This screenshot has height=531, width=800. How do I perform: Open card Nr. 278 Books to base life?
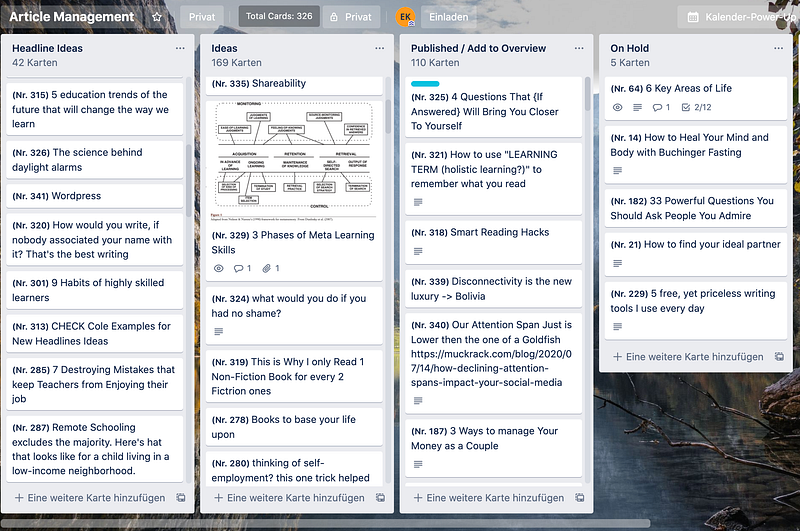click(294, 427)
